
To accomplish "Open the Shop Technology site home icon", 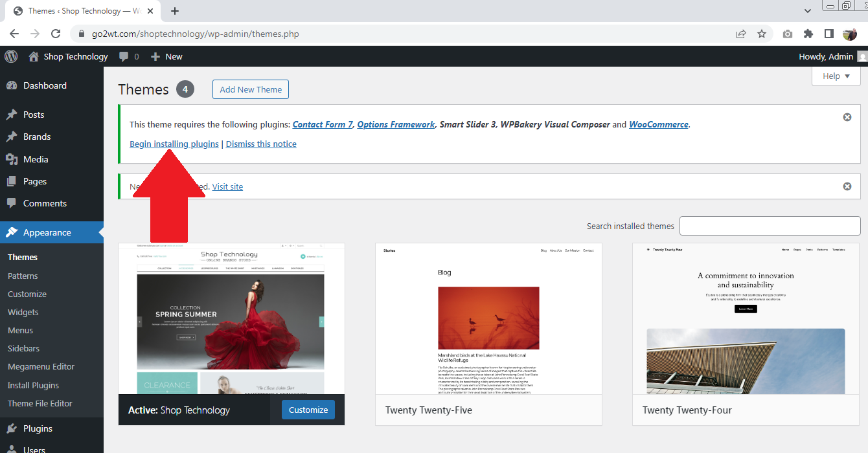I will (x=34, y=56).
